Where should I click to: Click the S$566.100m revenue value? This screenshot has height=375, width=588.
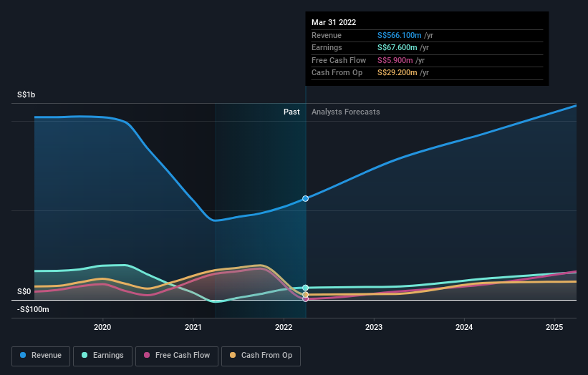(x=400, y=35)
